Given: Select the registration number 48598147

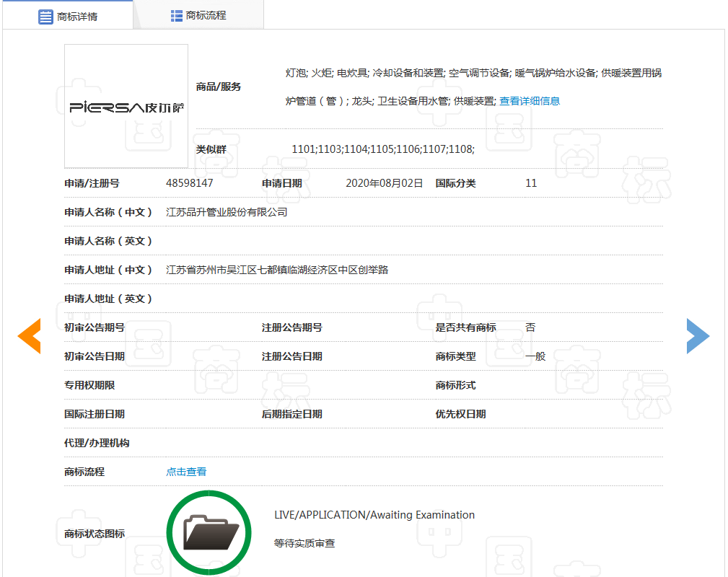Looking at the screenshot, I should [x=190, y=183].
